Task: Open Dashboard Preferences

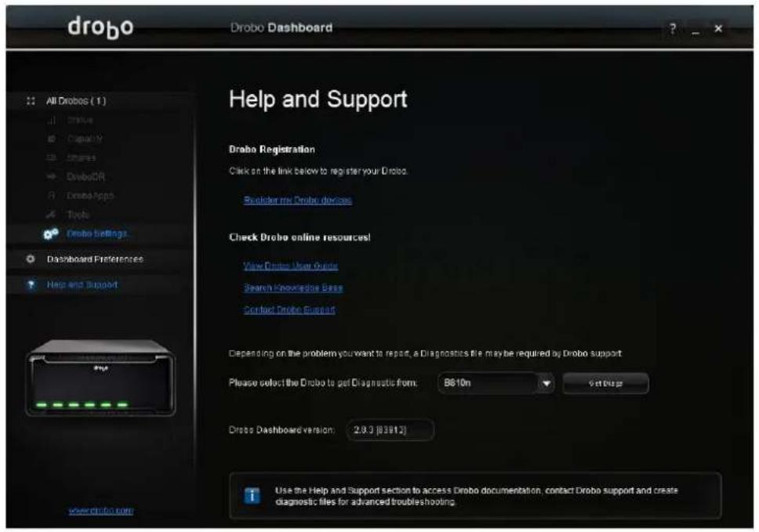Action: click(x=95, y=259)
